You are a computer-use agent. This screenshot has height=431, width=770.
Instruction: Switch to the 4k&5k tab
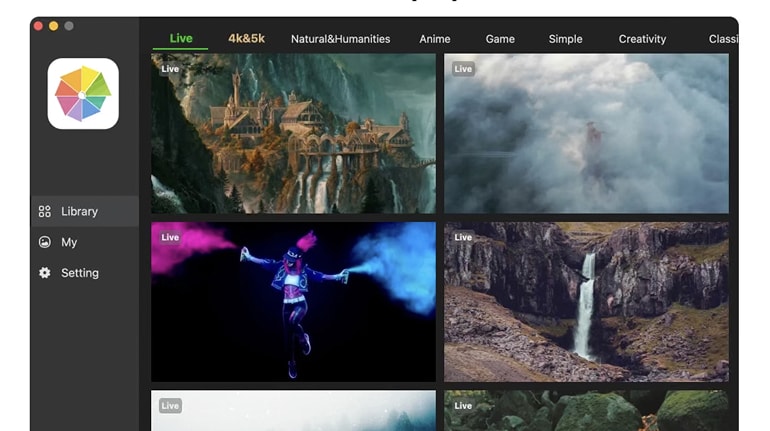[x=247, y=38]
